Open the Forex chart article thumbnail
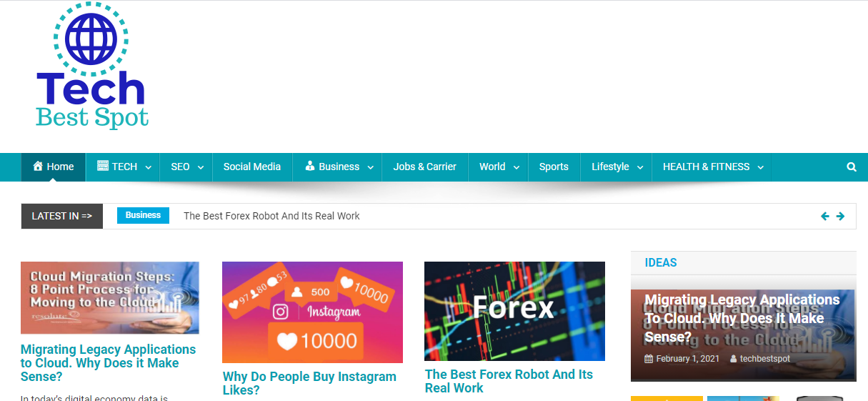The image size is (868, 401). [x=514, y=311]
